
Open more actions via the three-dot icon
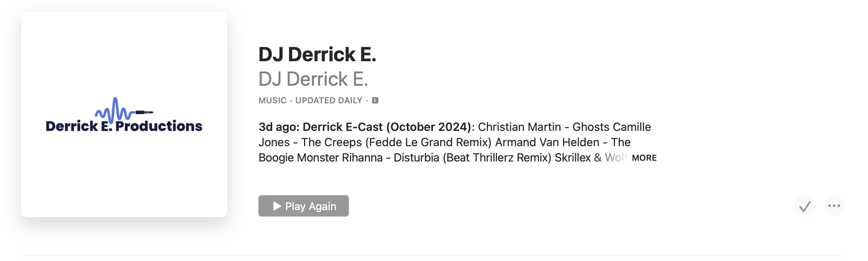(835, 206)
